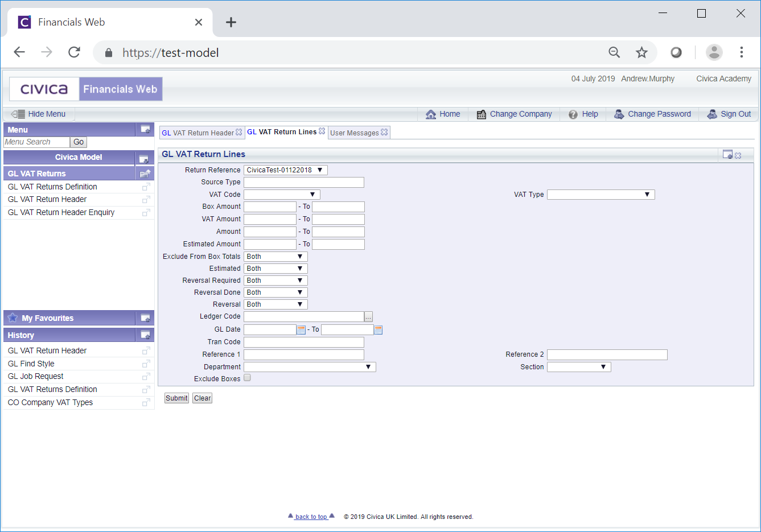Screen dimensions: 761x532
Task: Open the GL Date To calendar picker
Action: coord(378,329)
